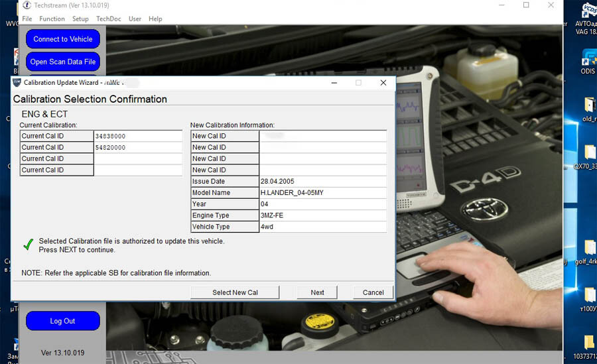Click the third Current Cal ID empty field
The width and height of the screenshot is (597, 364).
138,158
